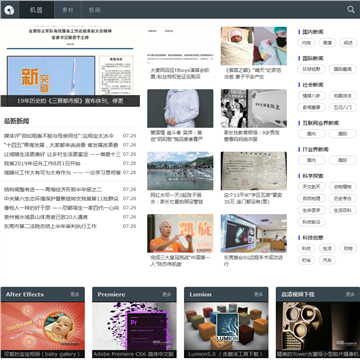360x360 pixels.
Task: Click the After Effects section heading
Action: pyautogui.click(x=25, y=294)
